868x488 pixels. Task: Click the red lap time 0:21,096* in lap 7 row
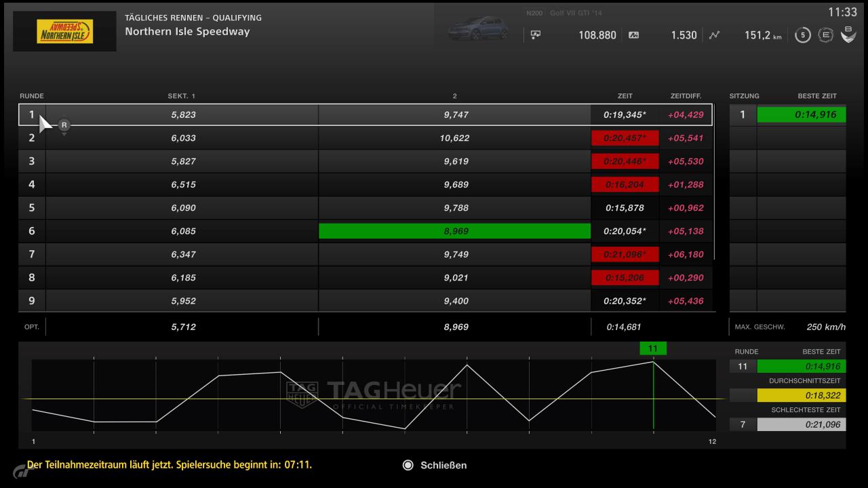625,254
